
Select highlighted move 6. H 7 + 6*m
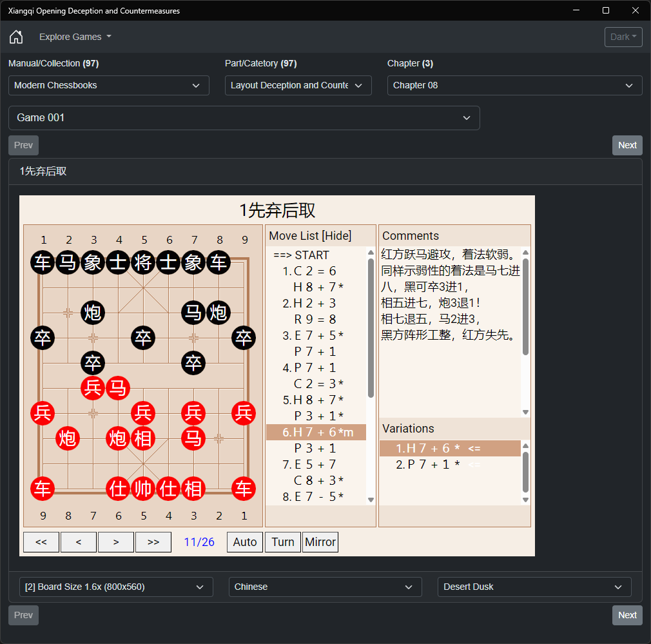(x=316, y=433)
